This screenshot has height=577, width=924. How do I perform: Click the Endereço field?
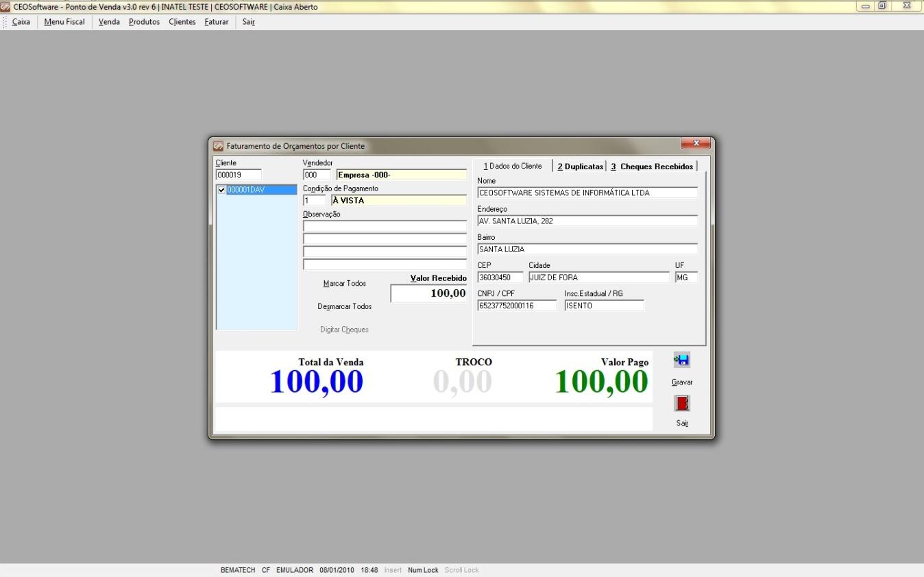tap(587, 221)
